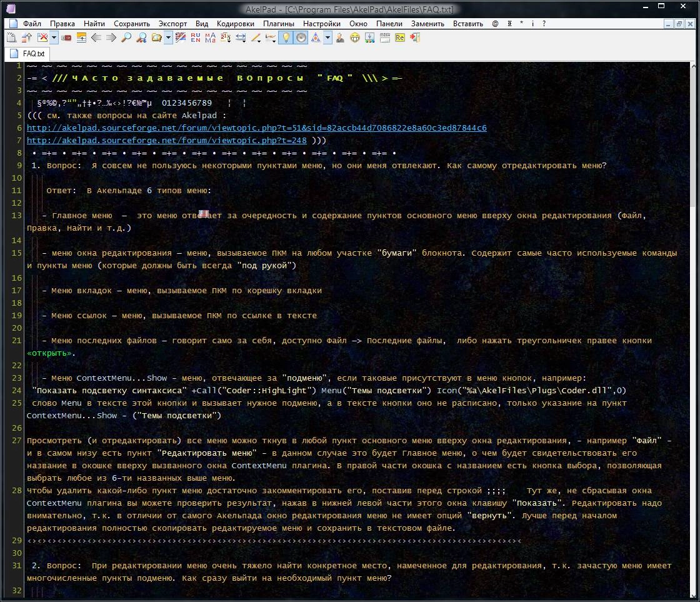
Task: Click the person silhouette toolbar icon
Action: pyautogui.click(x=340, y=38)
